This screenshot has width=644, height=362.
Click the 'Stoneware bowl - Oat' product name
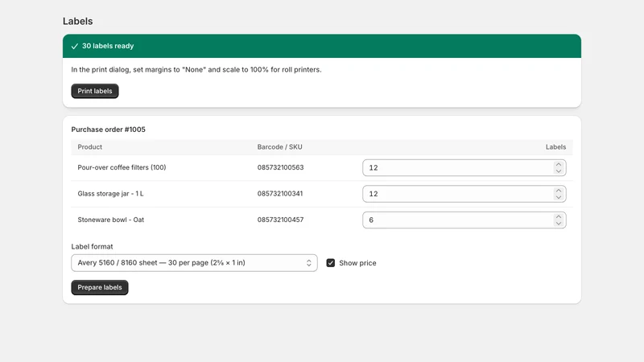tap(111, 220)
